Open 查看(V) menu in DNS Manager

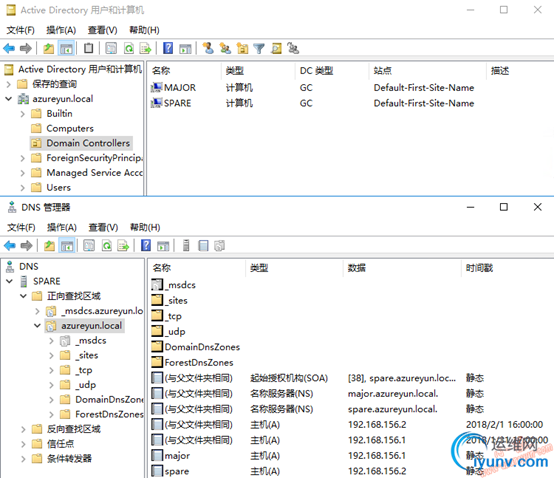pyautogui.click(x=103, y=228)
